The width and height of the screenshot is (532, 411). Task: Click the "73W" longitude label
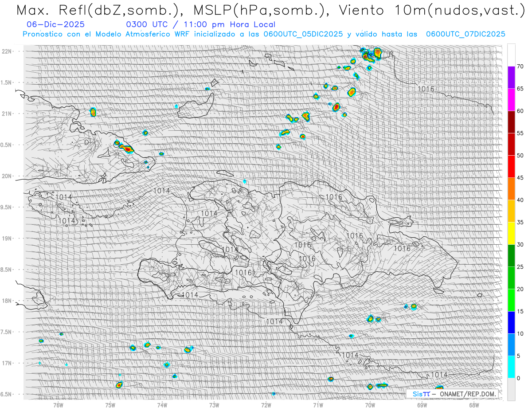pos(214,404)
